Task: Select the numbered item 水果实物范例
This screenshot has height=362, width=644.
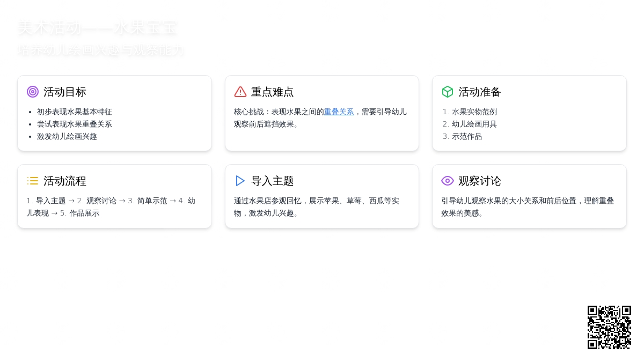Action: 474,112
